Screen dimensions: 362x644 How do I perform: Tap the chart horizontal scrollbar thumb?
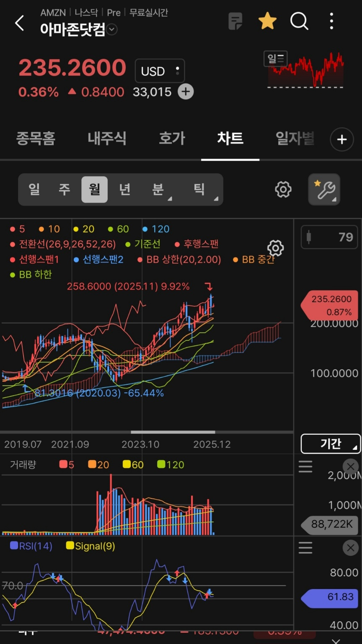click(173, 432)
